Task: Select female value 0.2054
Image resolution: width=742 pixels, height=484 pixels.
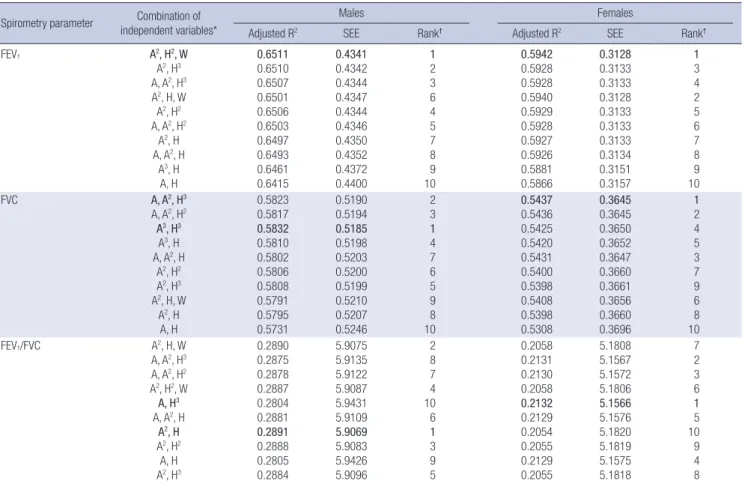Action: 537,432
